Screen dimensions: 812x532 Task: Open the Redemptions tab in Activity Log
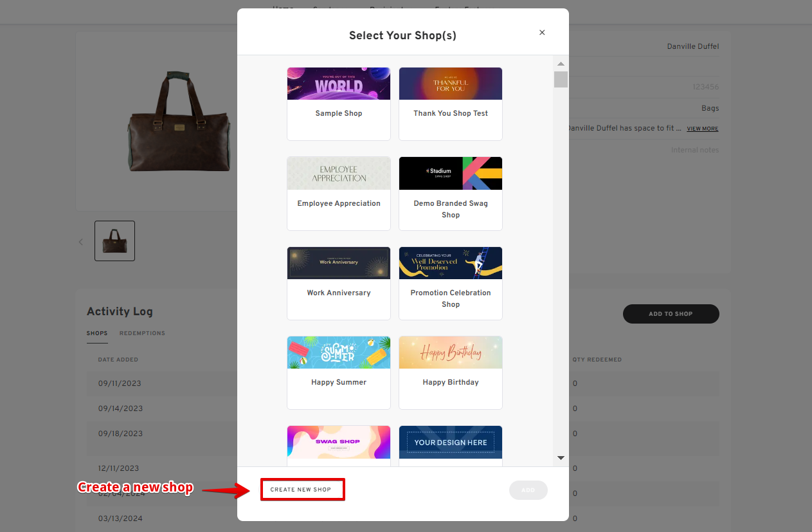coord(142,333)
